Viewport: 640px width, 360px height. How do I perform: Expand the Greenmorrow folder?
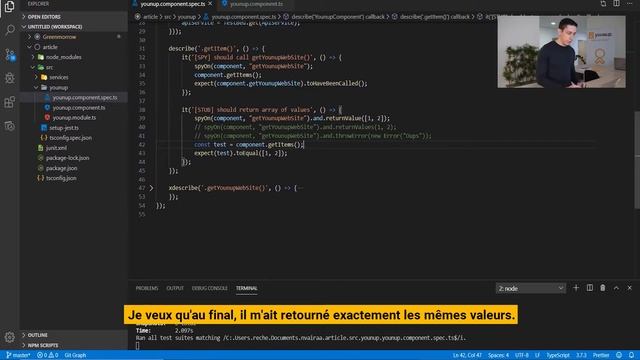(x=59, y=37)
